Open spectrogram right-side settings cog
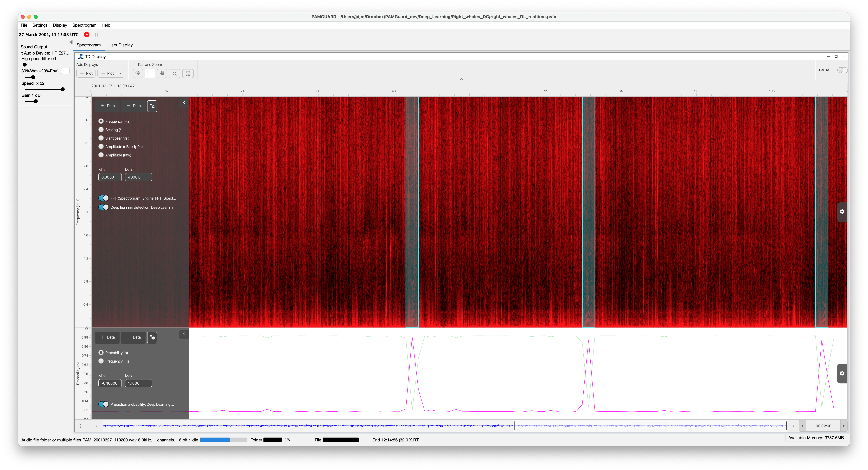 tap(842, 211)
